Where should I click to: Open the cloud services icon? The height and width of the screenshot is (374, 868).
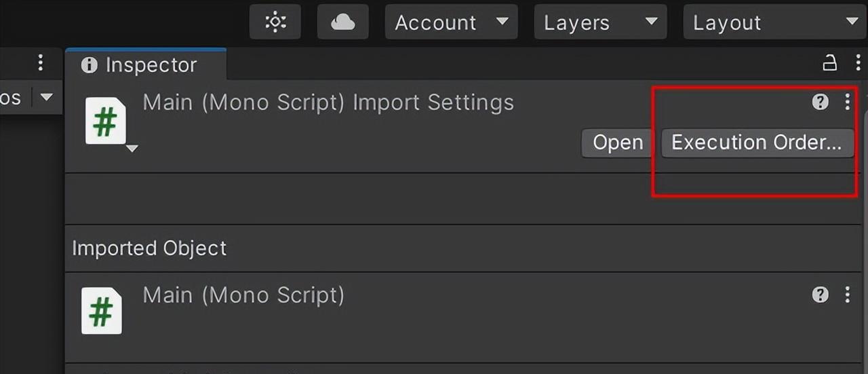tap(343, 22)
